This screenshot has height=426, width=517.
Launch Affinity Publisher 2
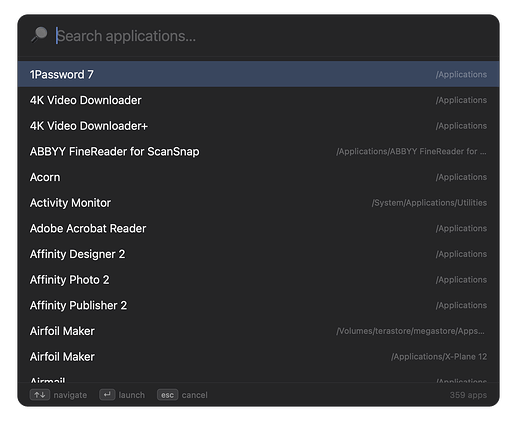point(258,305)
